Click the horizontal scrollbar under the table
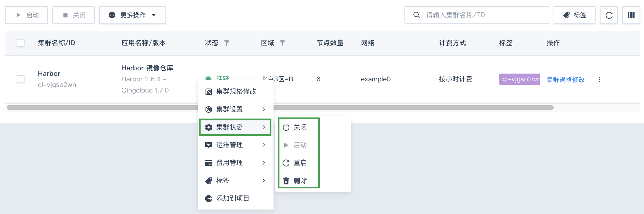This screenshot has width=644, height=214. [x=280, y=108]
